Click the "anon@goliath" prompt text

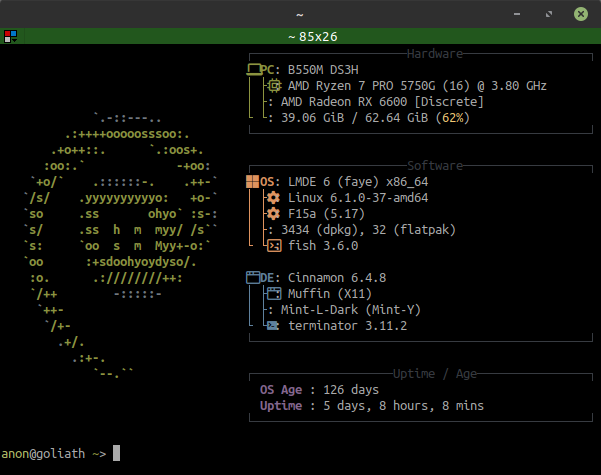coord(43,454)
